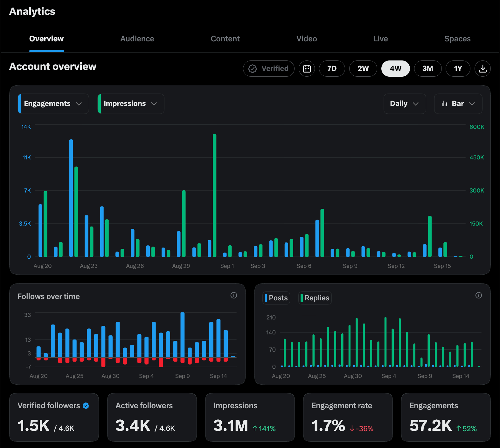500x448 pixels.
Task: Open the Active followers stat card
Action: (152, 417)
